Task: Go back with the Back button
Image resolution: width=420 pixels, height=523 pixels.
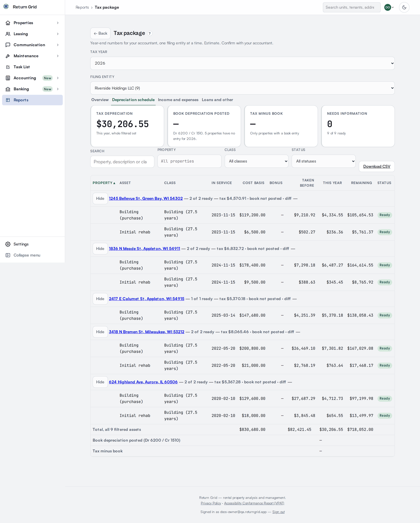Action: point(100,33)
